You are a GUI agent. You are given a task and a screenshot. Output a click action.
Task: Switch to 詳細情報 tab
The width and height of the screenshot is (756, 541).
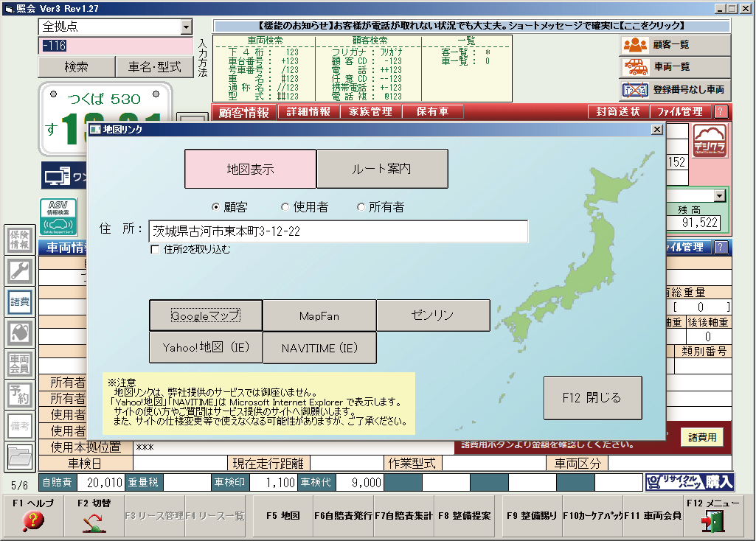coord(308,112)
